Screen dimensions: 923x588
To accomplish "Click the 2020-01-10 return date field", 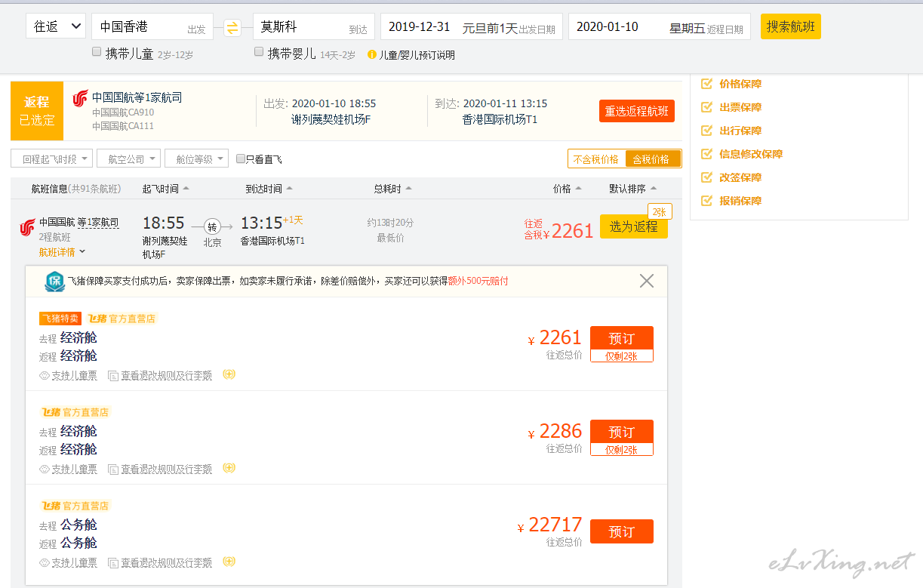I will tap(660, 26).
